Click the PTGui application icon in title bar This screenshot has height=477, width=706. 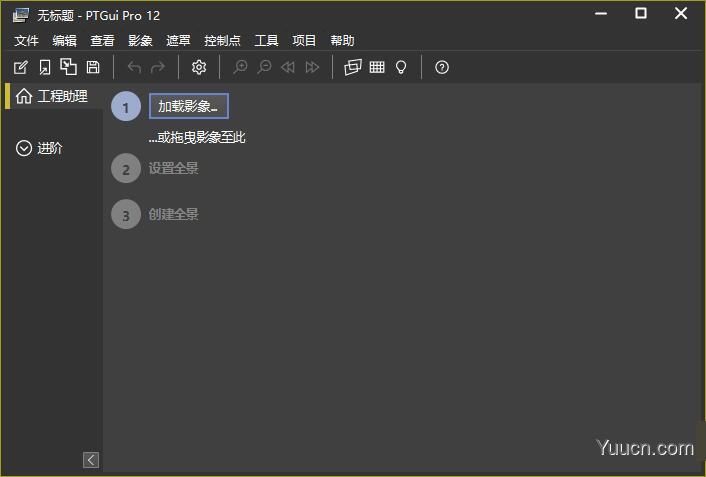(21, 15)
